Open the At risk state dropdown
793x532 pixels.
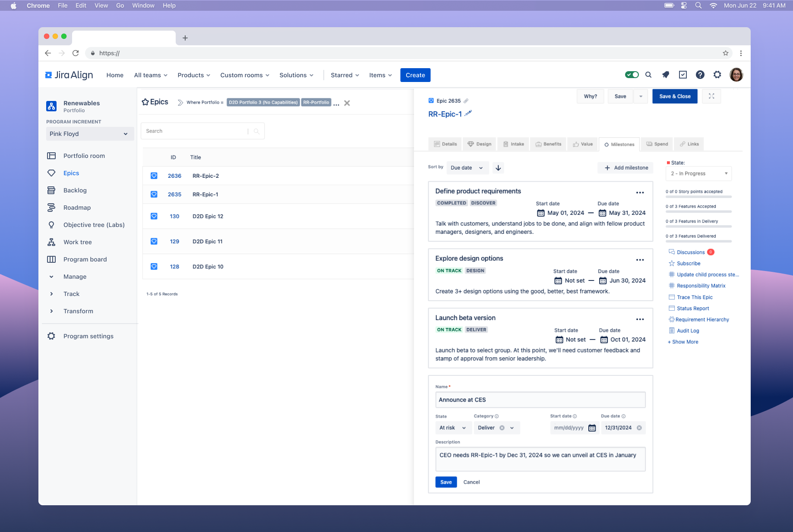point(452,428)
